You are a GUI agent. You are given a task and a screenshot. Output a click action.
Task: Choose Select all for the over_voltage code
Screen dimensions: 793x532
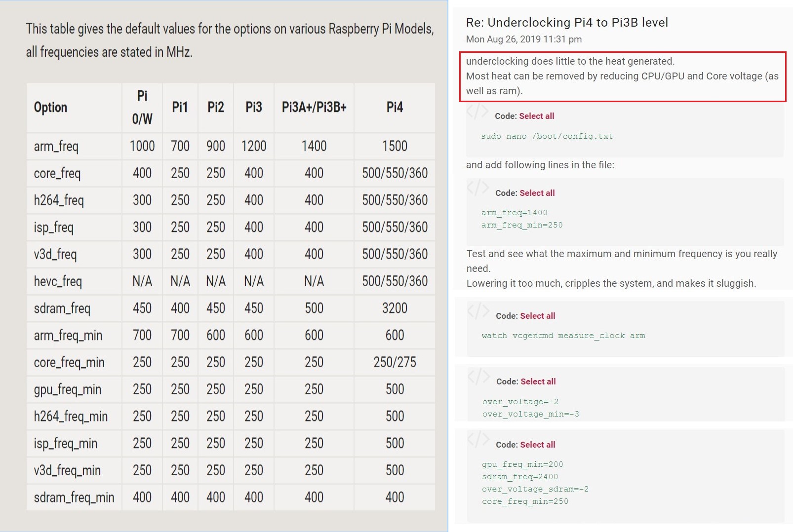pyautogui.click(x=538, y=381)
